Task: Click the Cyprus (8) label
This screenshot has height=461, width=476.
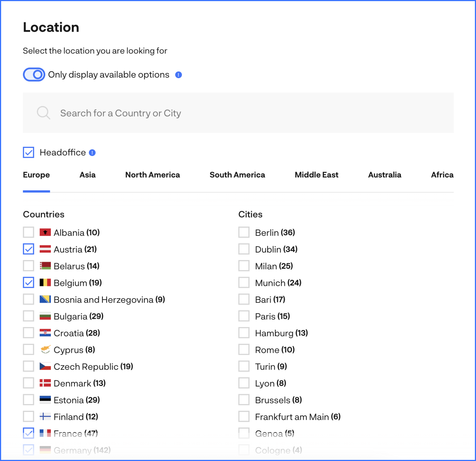Action: tap(75, 350)
